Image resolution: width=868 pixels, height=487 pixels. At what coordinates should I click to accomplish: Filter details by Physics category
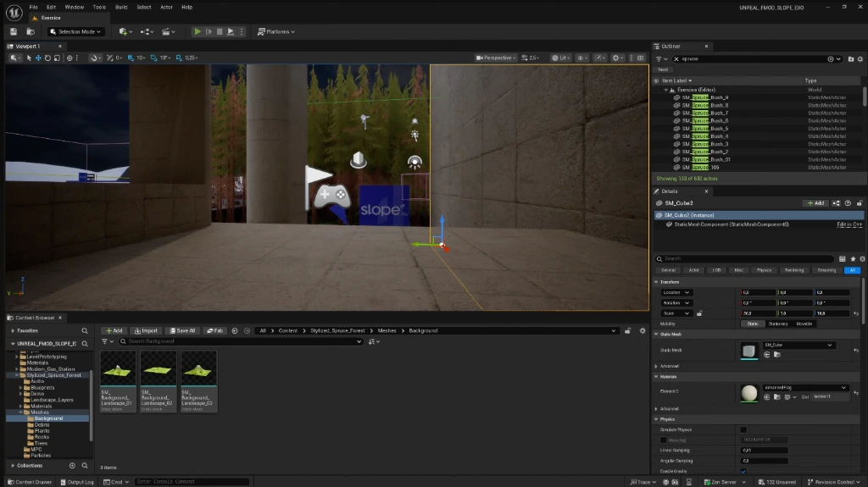tap(764, 270)
